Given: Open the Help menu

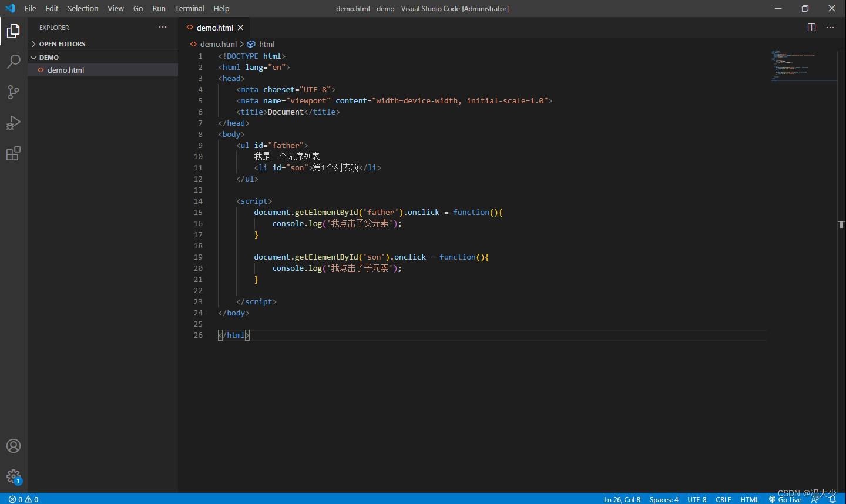Looking at the screenshot, I should [221, 8].
